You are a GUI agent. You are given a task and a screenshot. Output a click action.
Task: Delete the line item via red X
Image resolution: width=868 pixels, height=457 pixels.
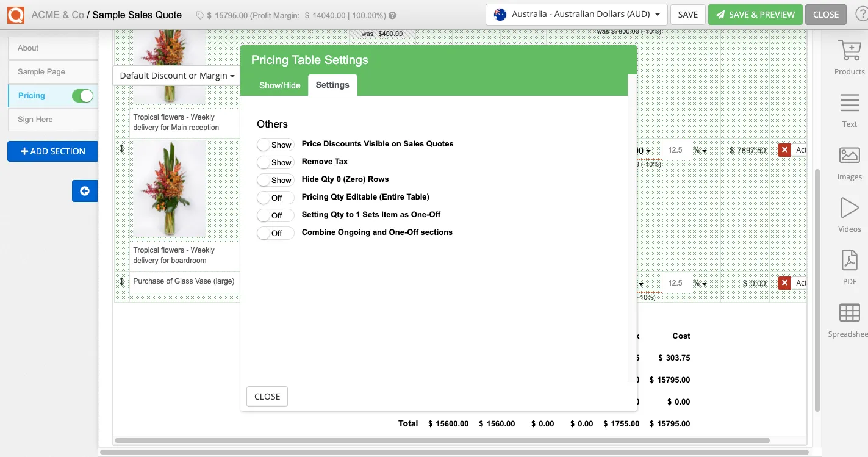(784, 149)
